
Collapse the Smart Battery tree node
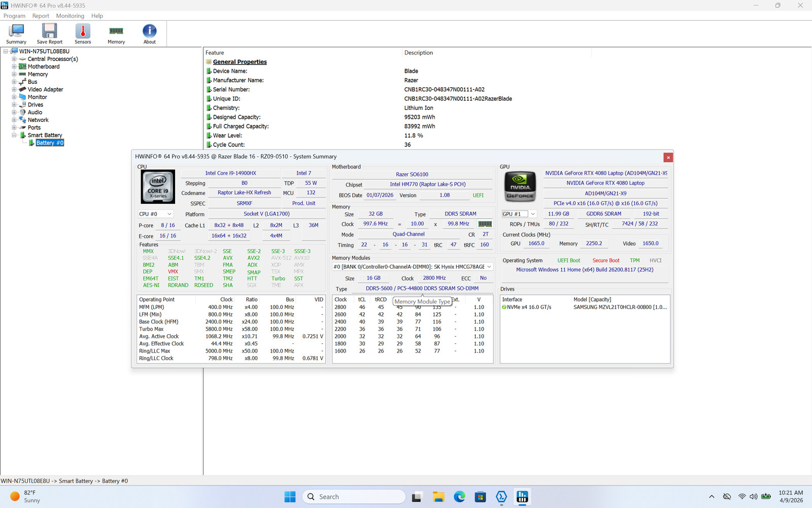coord(14,135)
